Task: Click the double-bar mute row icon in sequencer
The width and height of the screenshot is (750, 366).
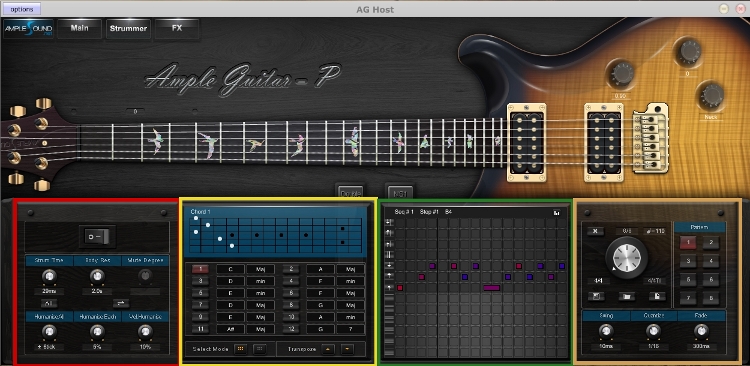Action: 389,254
